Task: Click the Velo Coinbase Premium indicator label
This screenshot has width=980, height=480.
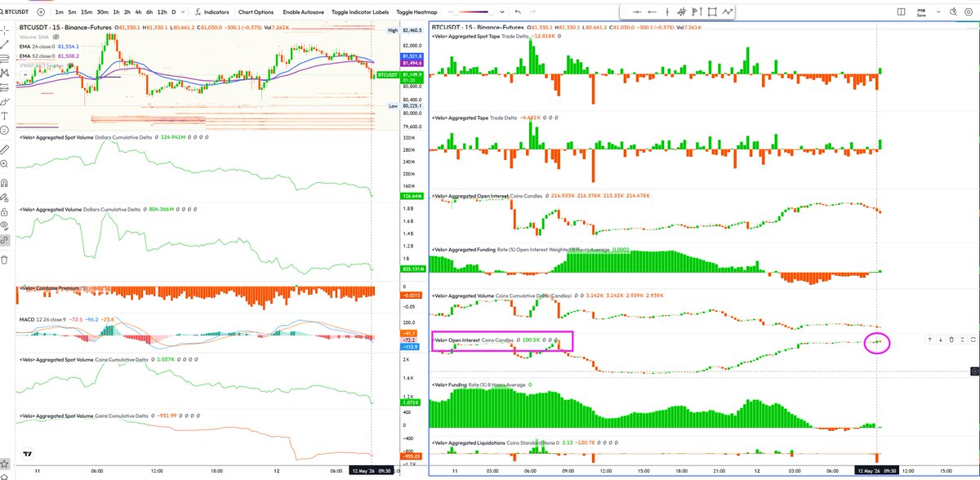Action: pyautogui.click(x=52, y=288)
